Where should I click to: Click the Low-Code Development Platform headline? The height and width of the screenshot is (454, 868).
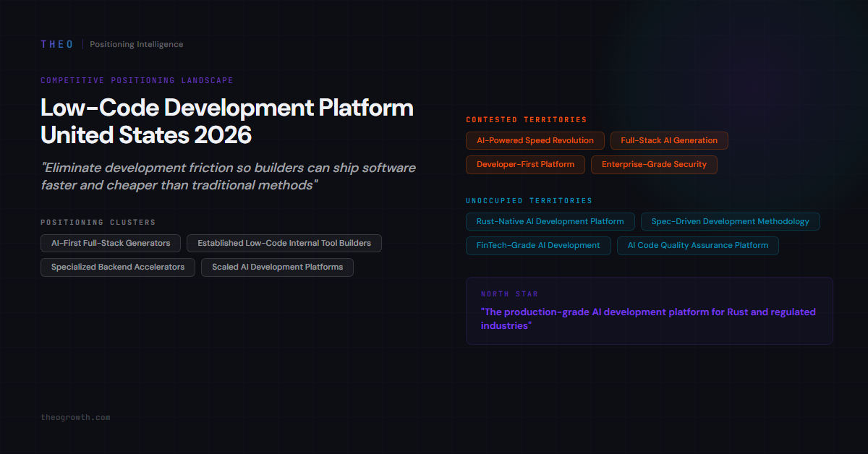coord(227,121)
